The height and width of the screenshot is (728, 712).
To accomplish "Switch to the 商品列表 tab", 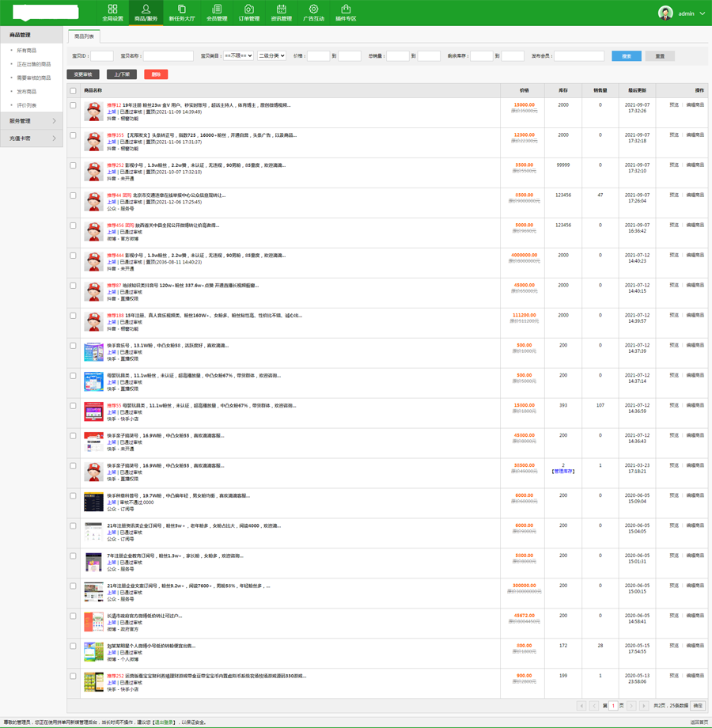I will click(x=84, y=36).
